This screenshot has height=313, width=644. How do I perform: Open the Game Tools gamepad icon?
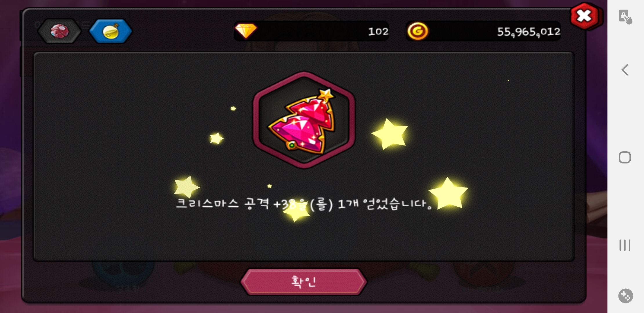point(625,296)
